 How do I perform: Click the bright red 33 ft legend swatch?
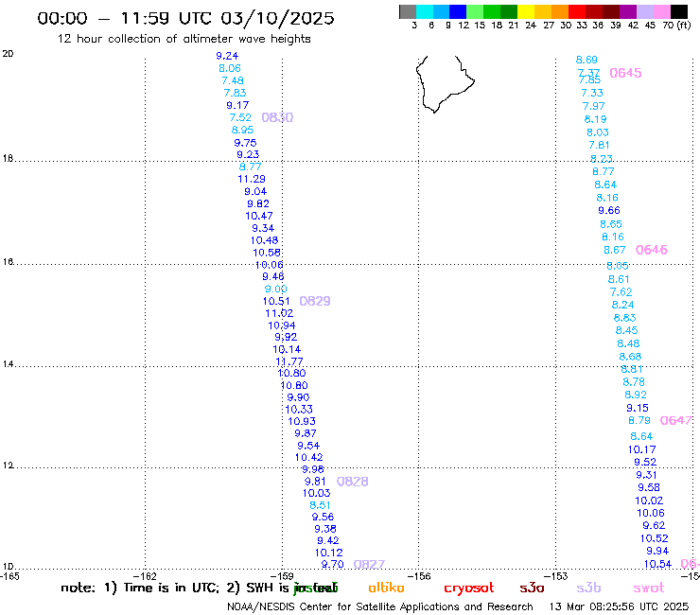tap(577, 11)
